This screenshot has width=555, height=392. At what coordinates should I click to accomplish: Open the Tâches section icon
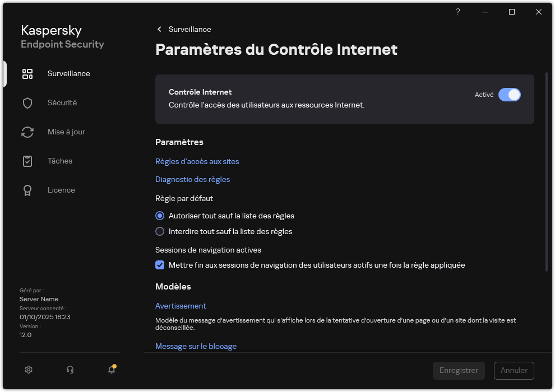pos(27,161)
